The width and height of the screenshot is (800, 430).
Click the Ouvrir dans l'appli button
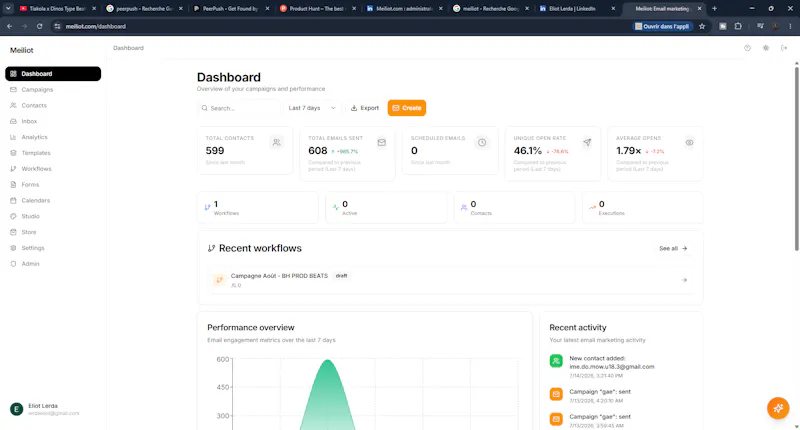[662, 26]
